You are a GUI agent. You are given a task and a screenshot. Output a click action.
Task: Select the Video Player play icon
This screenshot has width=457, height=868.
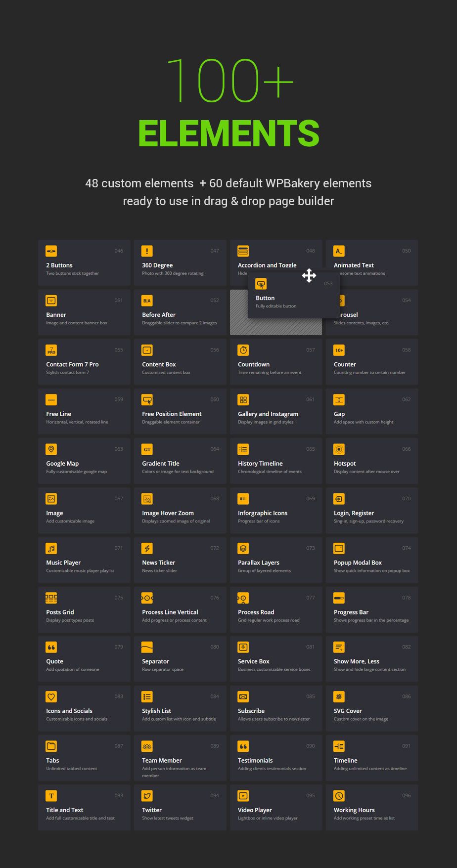pyautogui.click(x=243, y=796)
